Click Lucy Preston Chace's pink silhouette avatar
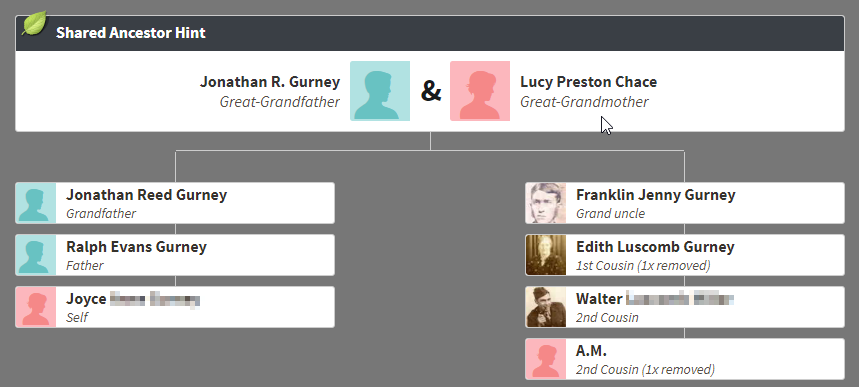The width and height of the screenshot is (859, 387). (x=480, y=91)
